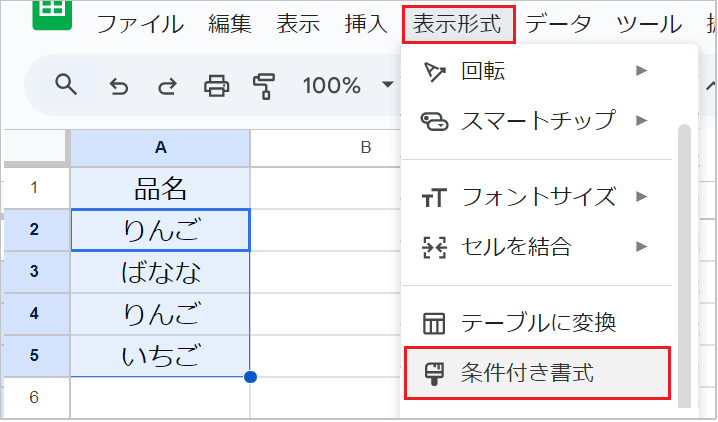
Task: Click the 表示形式 menu
Action: [x=458, y=24]
